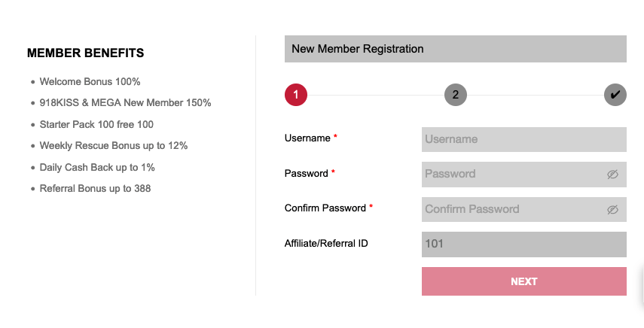Click the step 2 circle indicator
The height and width of the screenshot is (328, 644).
click(456, 95)
